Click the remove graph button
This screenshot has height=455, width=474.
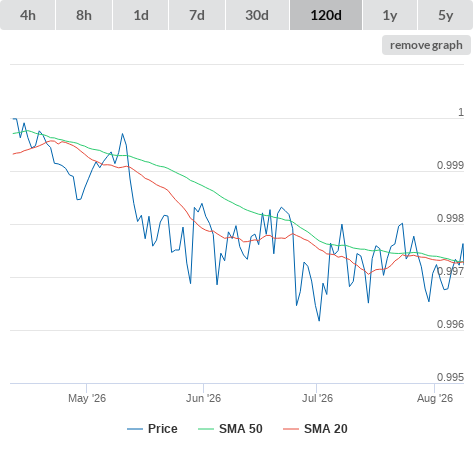pos(426,45)
